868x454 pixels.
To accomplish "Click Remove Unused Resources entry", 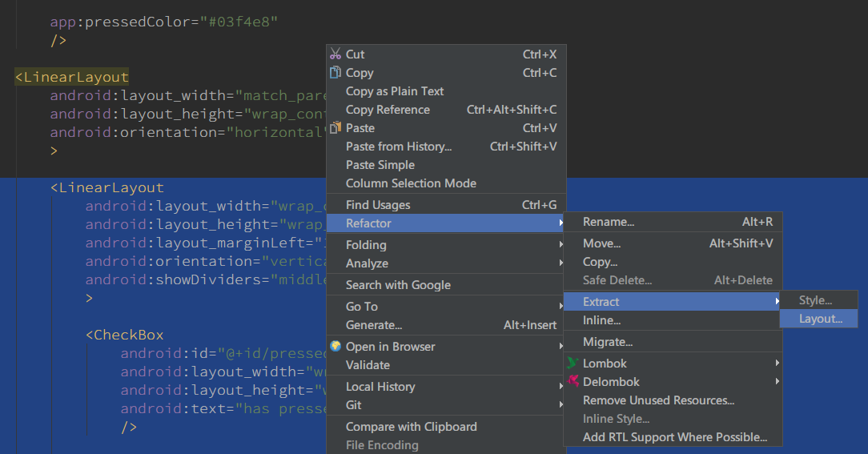I will point(658,400).
